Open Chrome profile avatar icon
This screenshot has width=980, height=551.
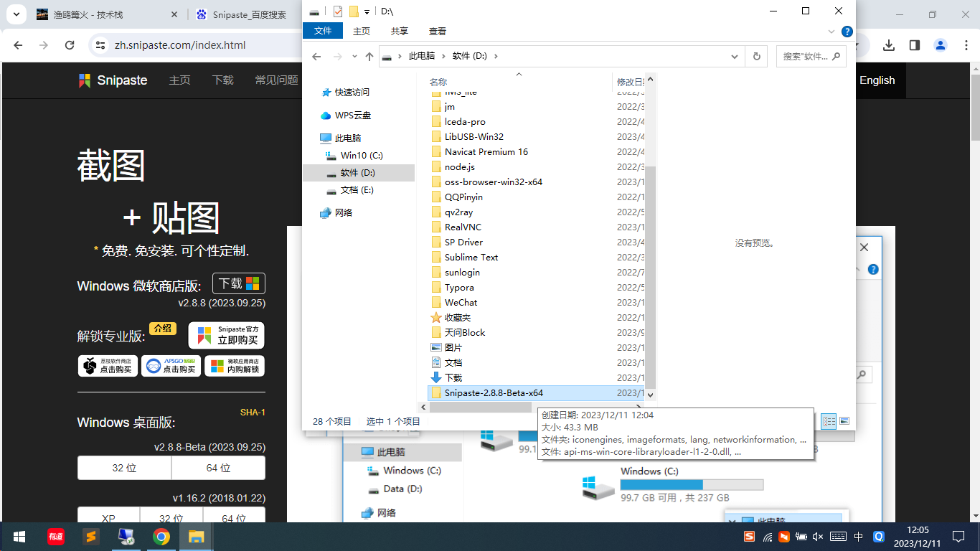(941, 45)
